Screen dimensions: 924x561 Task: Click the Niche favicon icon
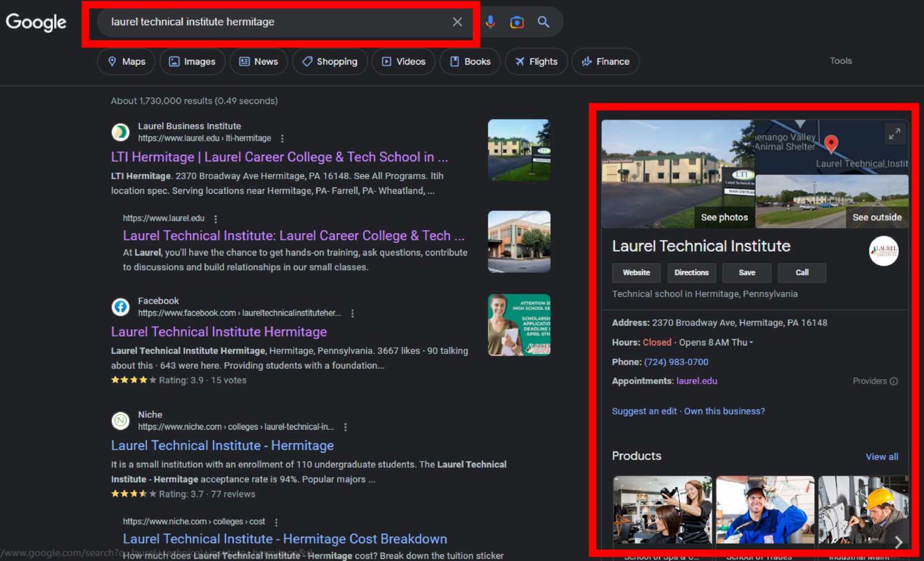(x=121, y=421)
